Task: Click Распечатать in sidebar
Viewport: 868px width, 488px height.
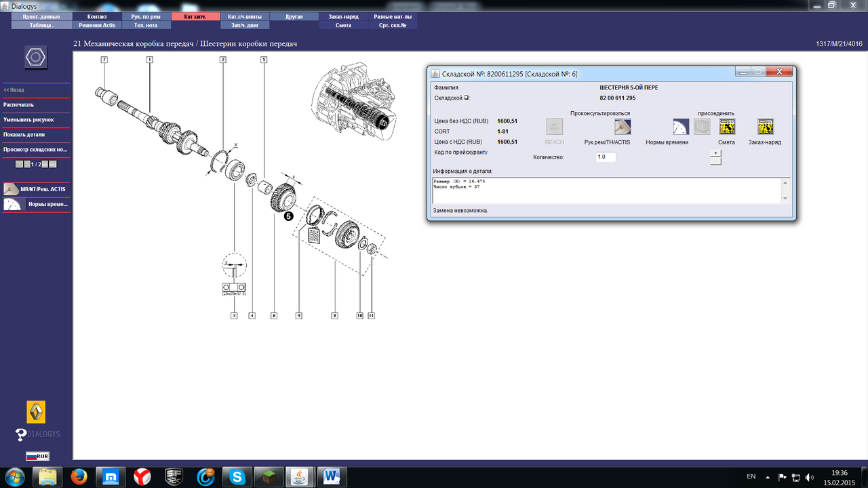Action: (x=19, y=105)
